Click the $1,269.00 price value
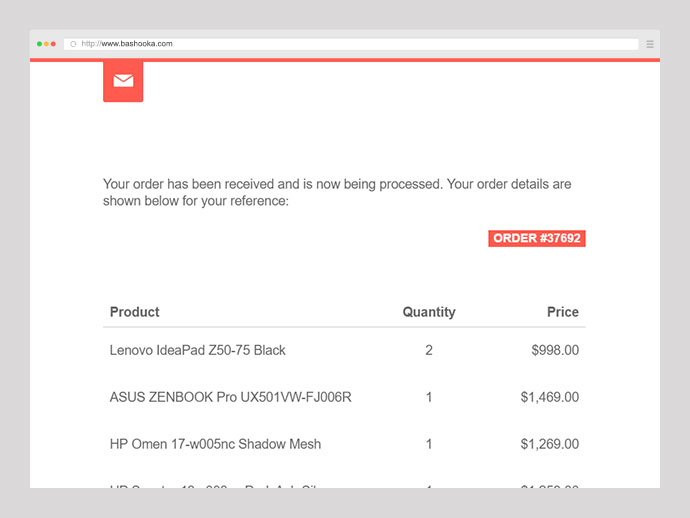Image resolution: width=690 pixels, height=518 pixels. pos(549,444)
